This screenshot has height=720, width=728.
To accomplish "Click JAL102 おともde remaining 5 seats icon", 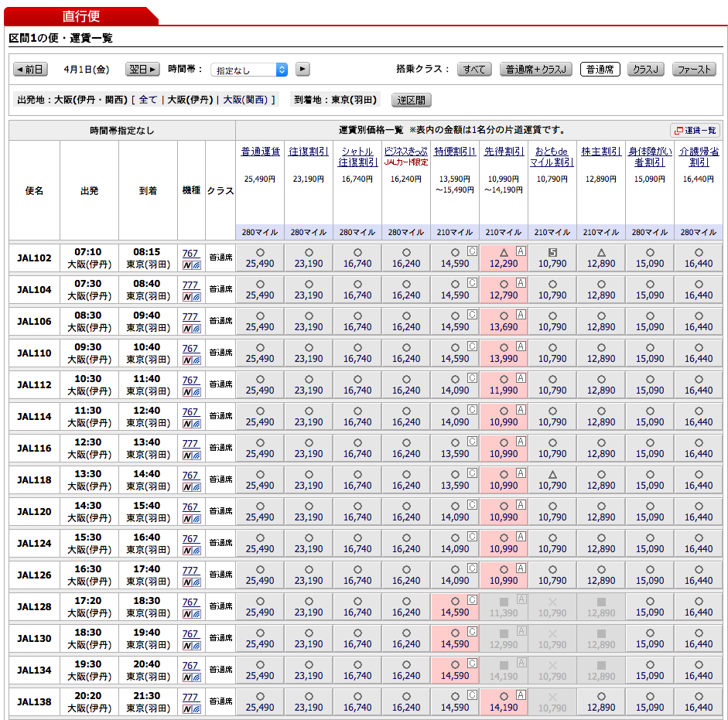I will pyautogui.click(x=552, y=253).
